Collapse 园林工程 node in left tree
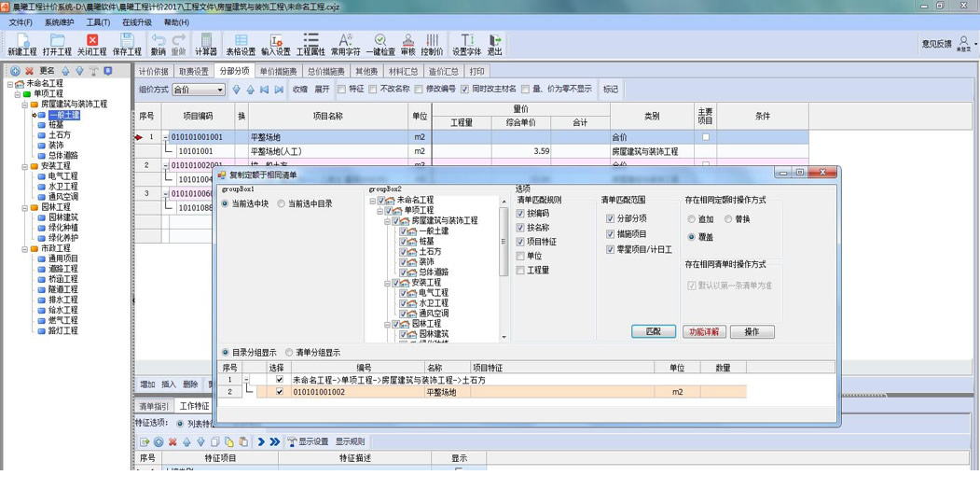This screenshot has height=489, width=980. pyautogui.click(x=25, y=207)
